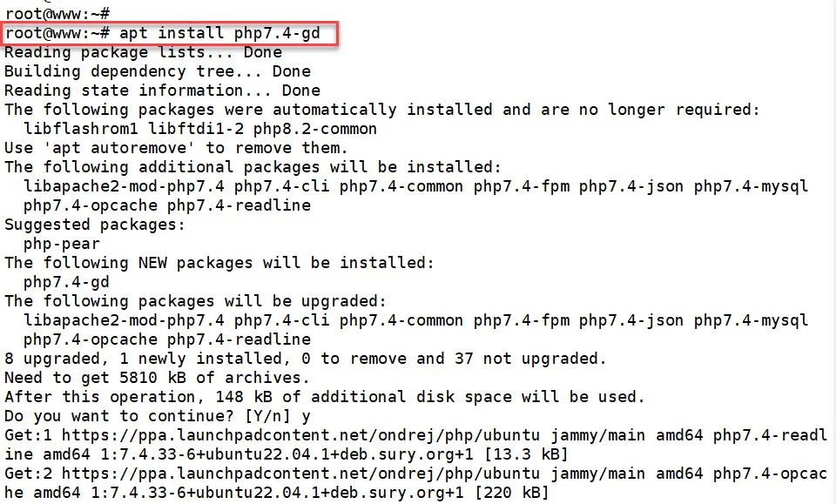Click the highlighted apt install php7.4-gd command

tap(224, 33)
